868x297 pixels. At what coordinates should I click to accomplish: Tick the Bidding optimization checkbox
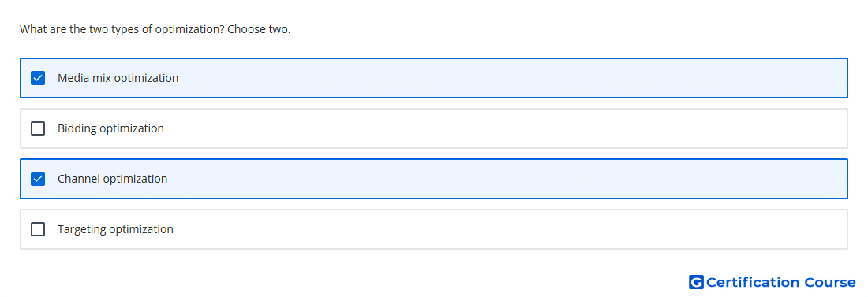point(38,128)
